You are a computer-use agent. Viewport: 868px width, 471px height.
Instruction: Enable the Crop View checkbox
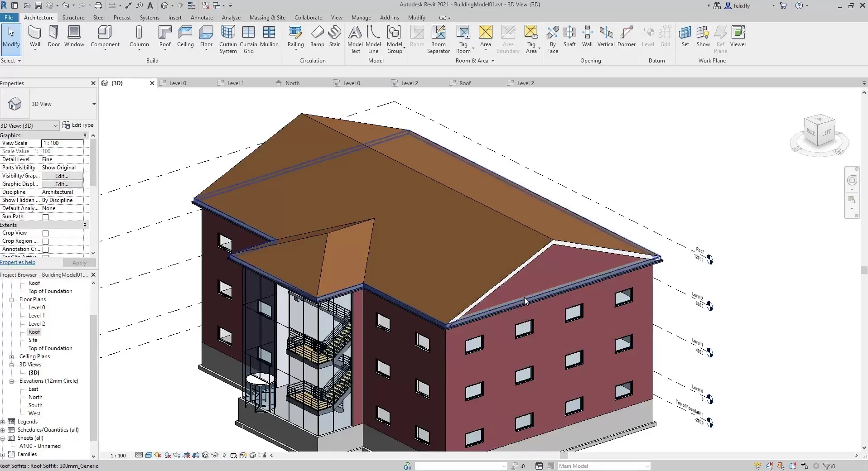click(46, 233)
